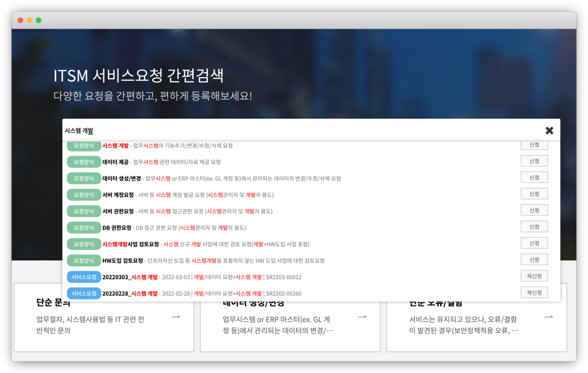Open the card describing 서비스는 유지되고 있으나
588x373 pixels.
click(x=464, y=324)
